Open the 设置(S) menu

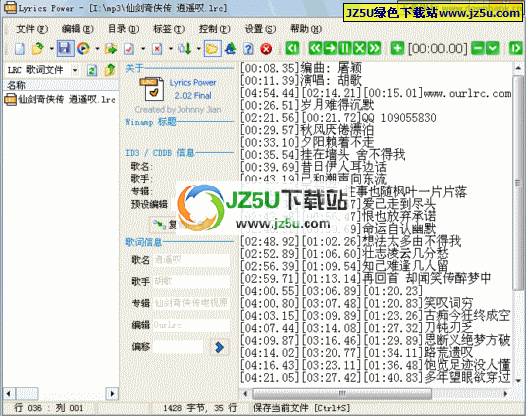tap(260, 29)
